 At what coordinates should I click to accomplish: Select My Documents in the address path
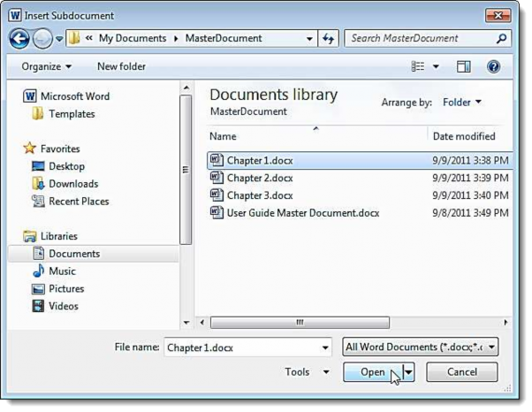pos(133,38)
